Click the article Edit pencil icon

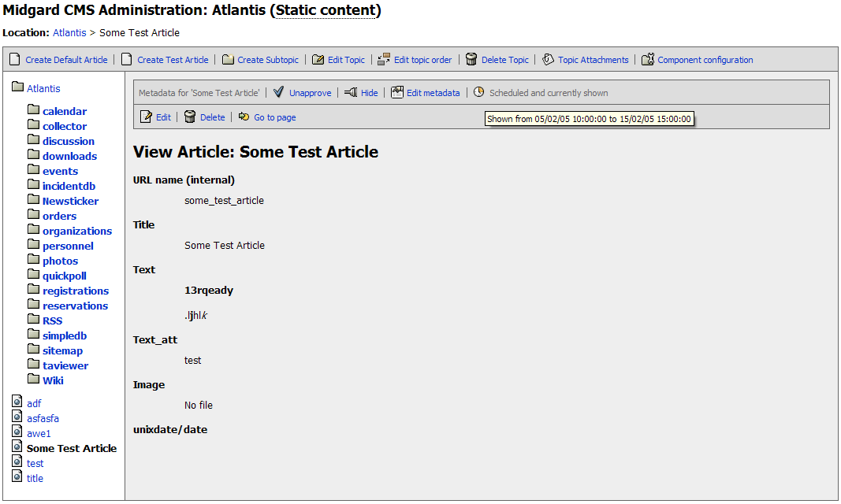146,117
